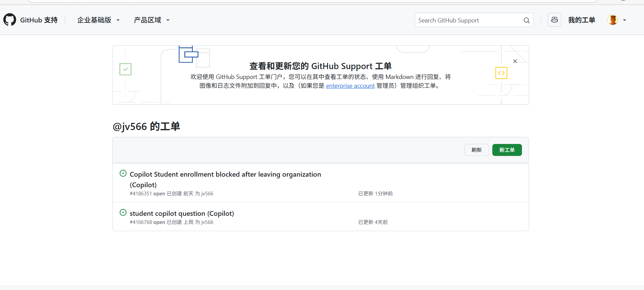Open the user avatar menu
The height and width of the screenshot is (290, 644).
tap(613, 20)
